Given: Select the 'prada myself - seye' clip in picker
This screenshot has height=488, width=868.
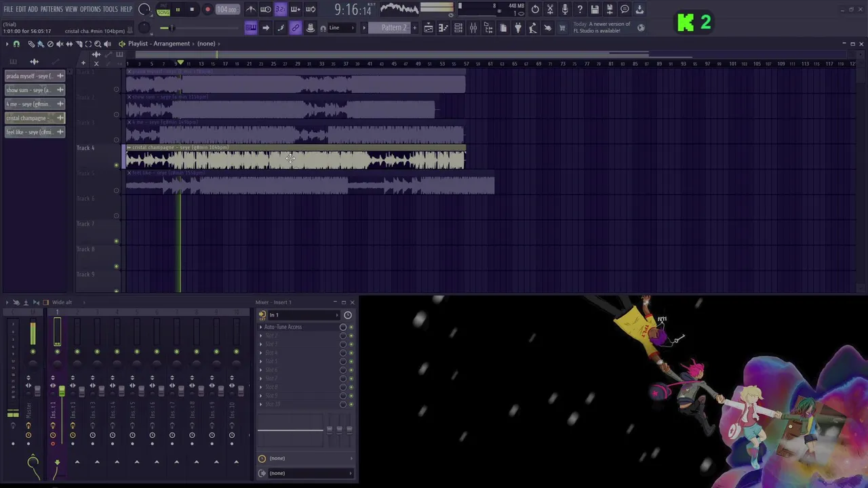Looking at the screenshot, I should [35, 76].
